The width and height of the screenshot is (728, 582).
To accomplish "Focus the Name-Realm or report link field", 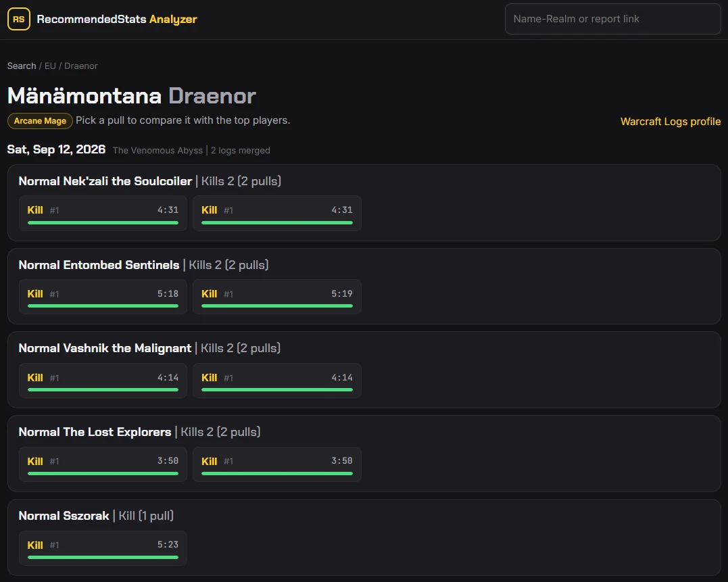I will (x=613, y=19).
